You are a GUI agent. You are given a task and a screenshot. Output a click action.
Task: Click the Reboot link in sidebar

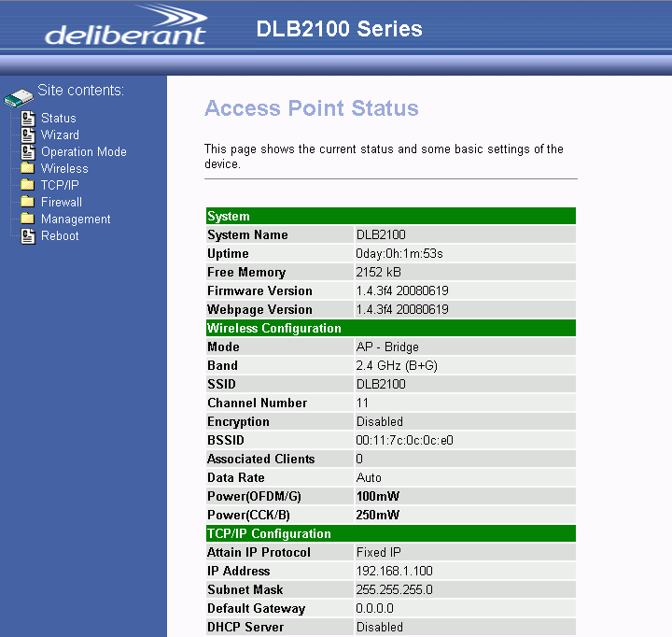pyautogui.click(x=60, y=236)
